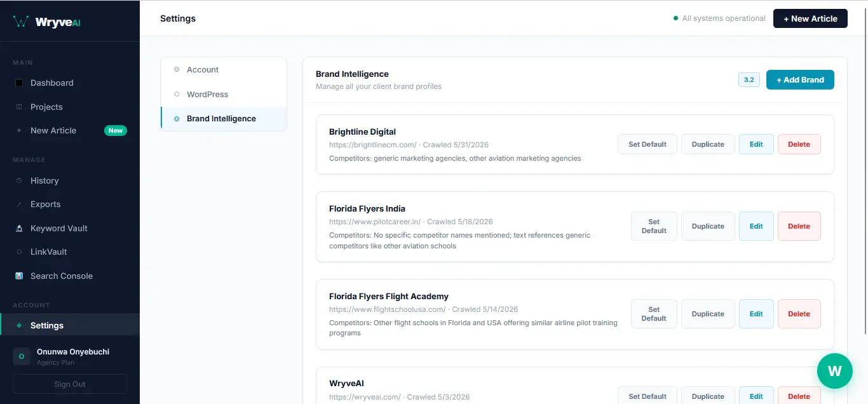Edit Florida Flyers Flight Academy brand
Image resolution: width=868 pixels, height=404 pixels.
(756, 314)
